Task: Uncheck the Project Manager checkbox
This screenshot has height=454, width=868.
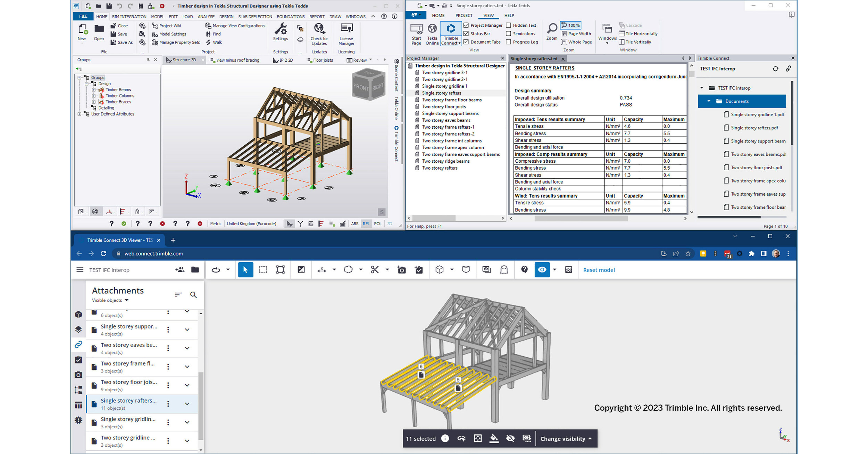Action: [x=466, y=25]
